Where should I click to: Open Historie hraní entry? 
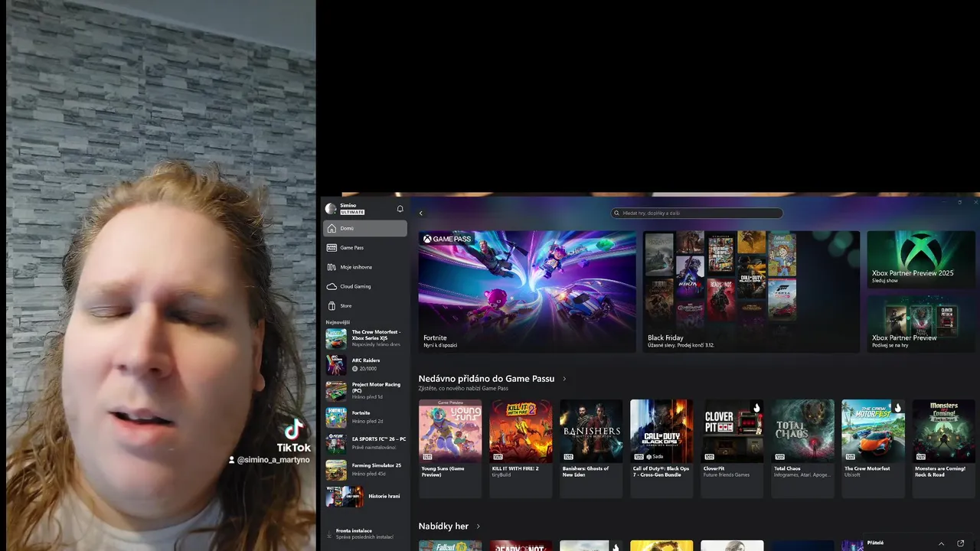(x=366, y=496)
